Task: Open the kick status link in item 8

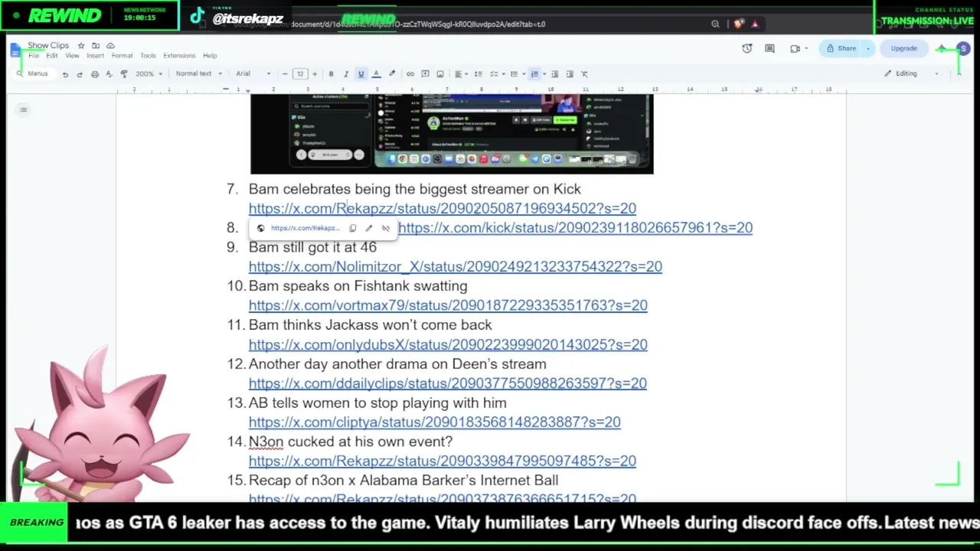Action: [575, 227]
